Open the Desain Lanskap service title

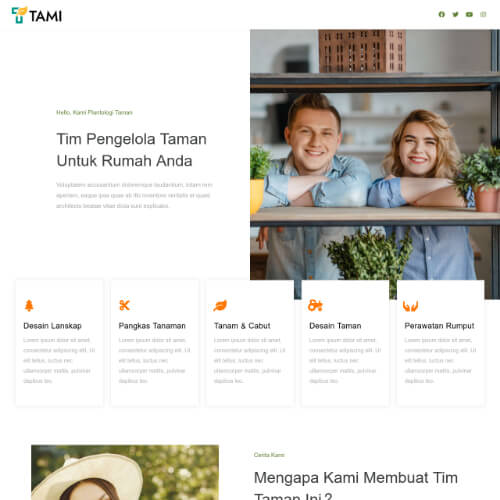pyautogui.click(x=52, y=326)
